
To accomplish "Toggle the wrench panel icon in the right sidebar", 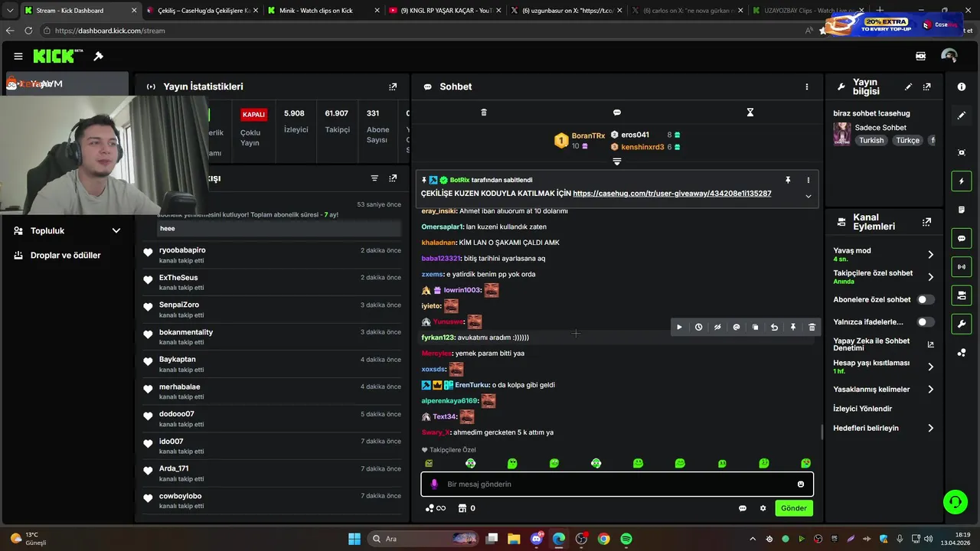I will click(x=962, y=324).
